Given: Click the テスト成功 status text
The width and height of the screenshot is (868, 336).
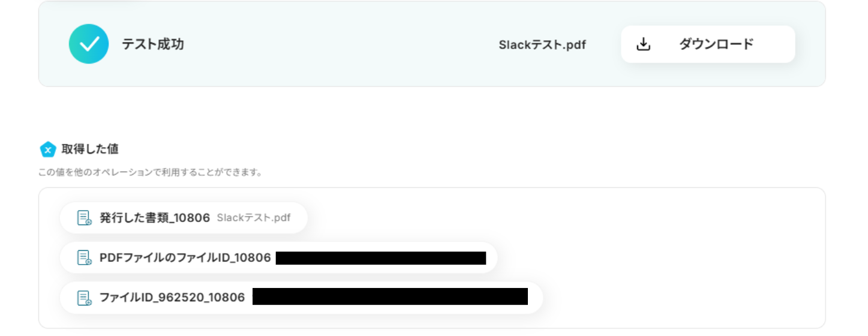Looking at the screenshot, I should click(153, 44).
